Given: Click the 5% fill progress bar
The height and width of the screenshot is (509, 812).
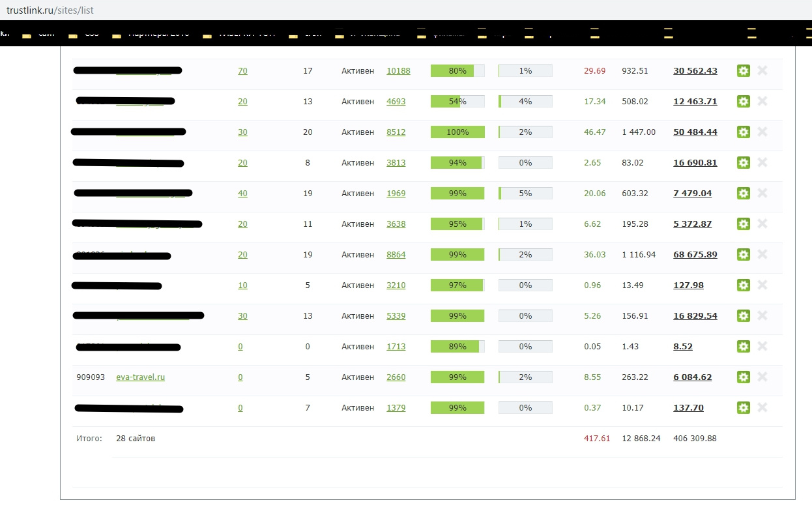Looking at the screenshot, I should 525,194.
